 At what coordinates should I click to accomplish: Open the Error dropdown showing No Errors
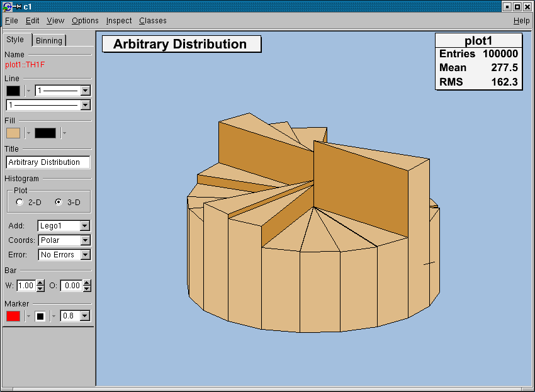[x=85, y=255]
